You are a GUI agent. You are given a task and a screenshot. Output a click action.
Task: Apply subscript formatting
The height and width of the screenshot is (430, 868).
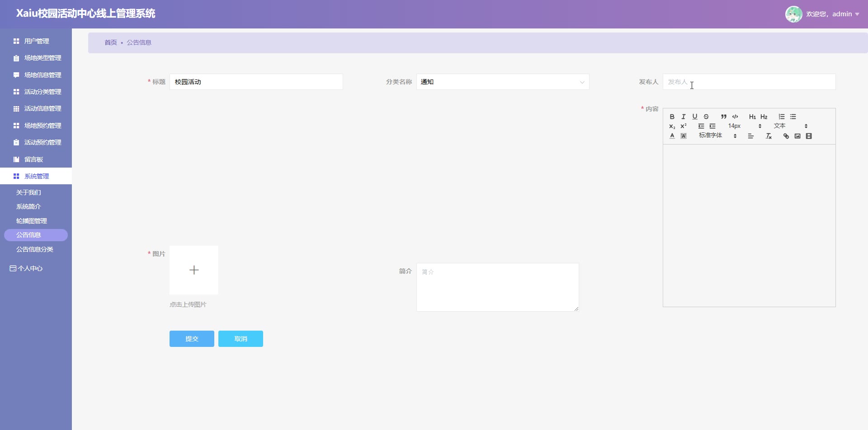coord(672,126)
